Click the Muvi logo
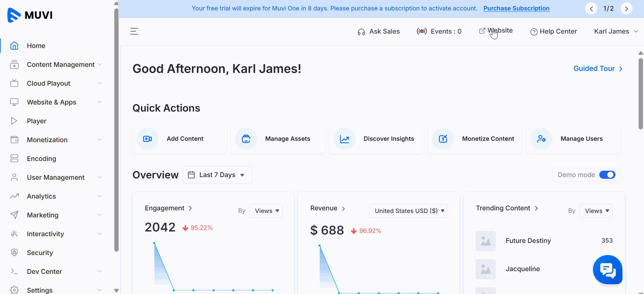 pyautogui.click(x=30, y=15)
